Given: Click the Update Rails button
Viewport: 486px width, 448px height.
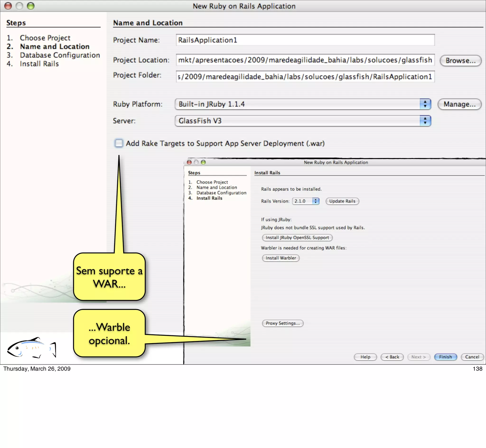Looking at the screenshot, I should pyautogui.click(x=342, y=201).
